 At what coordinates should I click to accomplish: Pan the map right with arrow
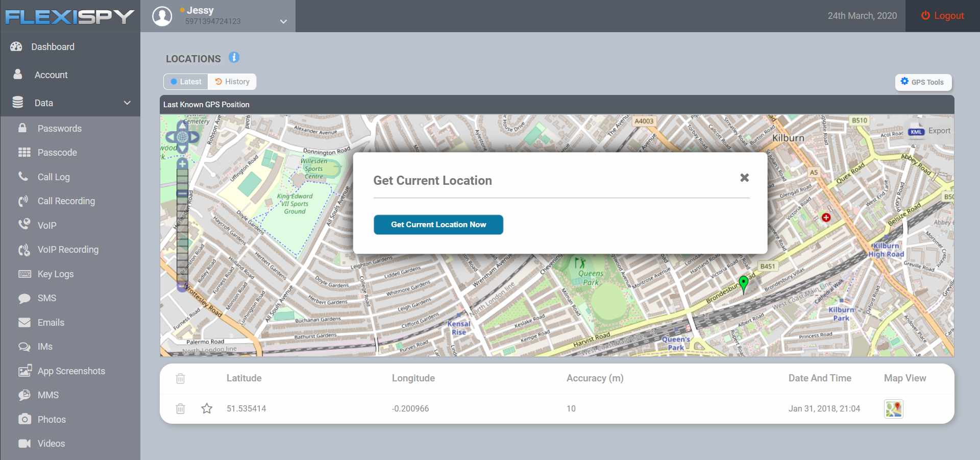[x=193, y=137]
